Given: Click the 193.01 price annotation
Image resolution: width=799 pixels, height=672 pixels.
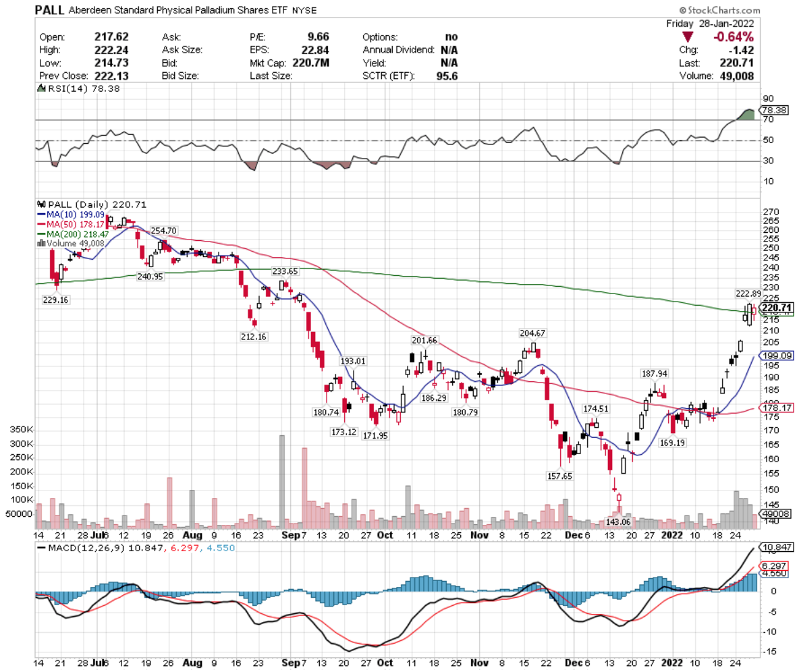Looking at the screenshot, I should (353, 361).
